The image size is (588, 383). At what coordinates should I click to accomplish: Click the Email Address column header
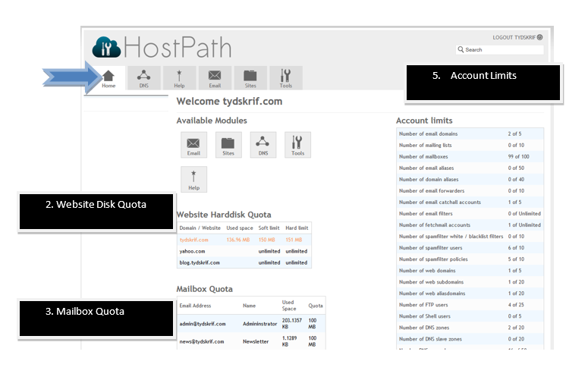click(195, 306)
